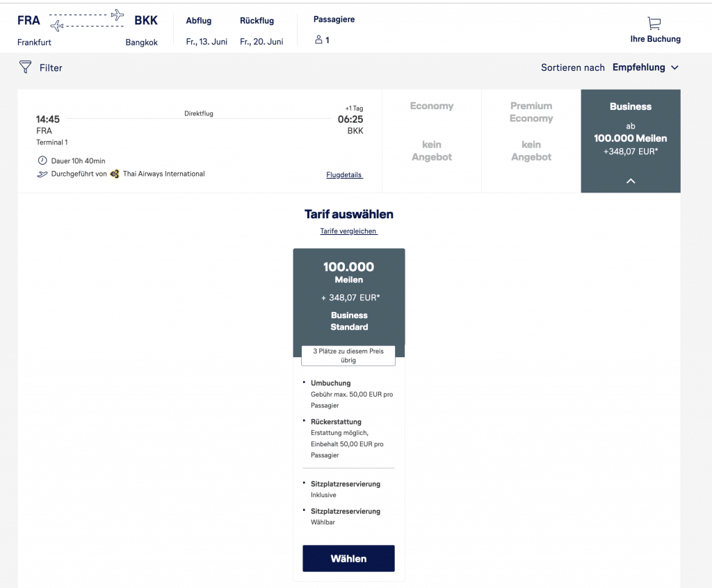Collapse the Business fare chevron
712x588 pixels.
point(631,181)
